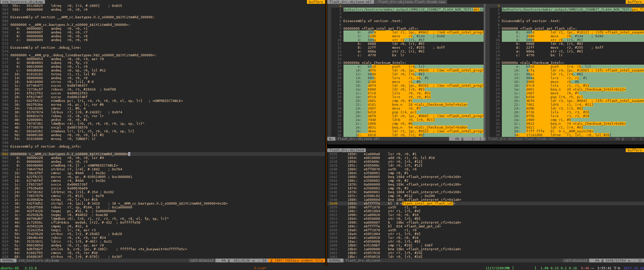
Task: Switch to the flash_drv.obj2asm.flash.thumb.new tab
Action: tap(414, 2)
